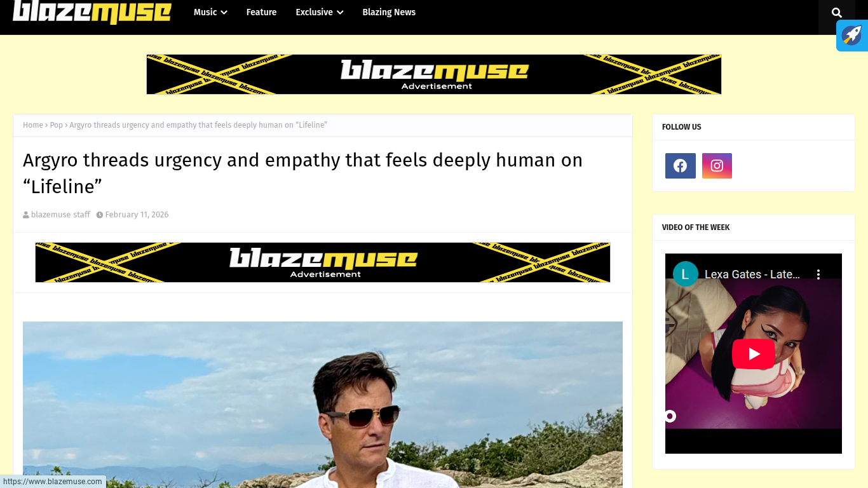868x488 pixels.
Task: Open the YouTube video options menu
Action: pyautogui.click(x=818, y=274)
